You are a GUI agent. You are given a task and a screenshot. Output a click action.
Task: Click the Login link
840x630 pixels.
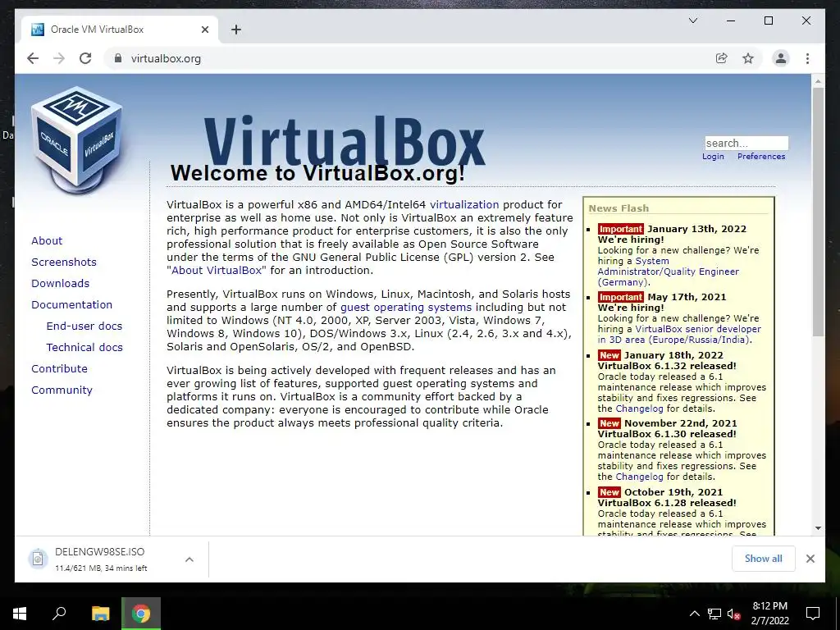coord(713,157)
